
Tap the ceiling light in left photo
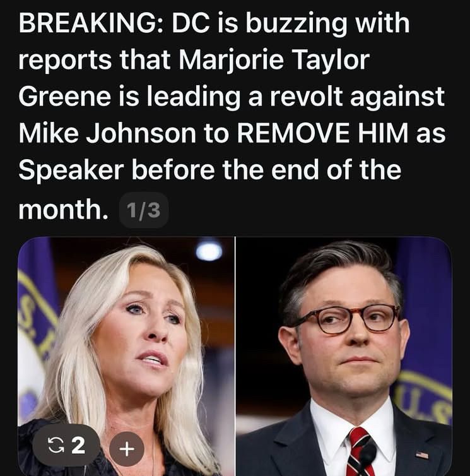click(209, 251)
